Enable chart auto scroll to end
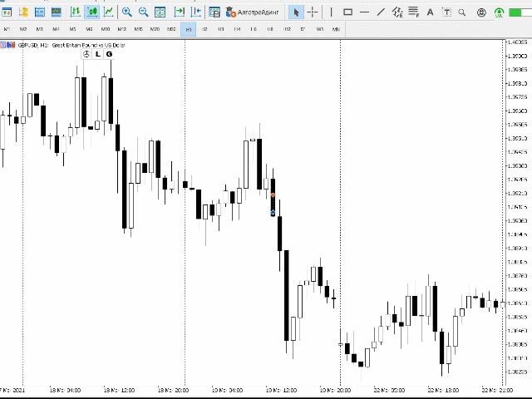532x399 pixels. coord(180,12)
